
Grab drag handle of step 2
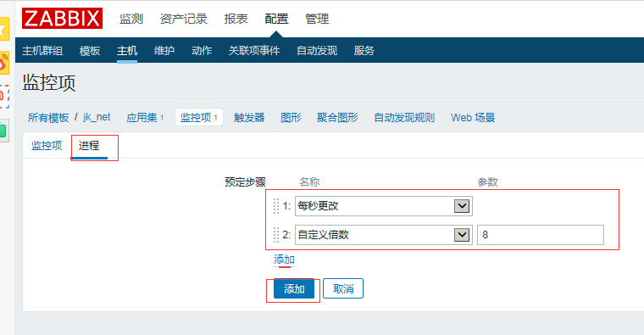276,235
